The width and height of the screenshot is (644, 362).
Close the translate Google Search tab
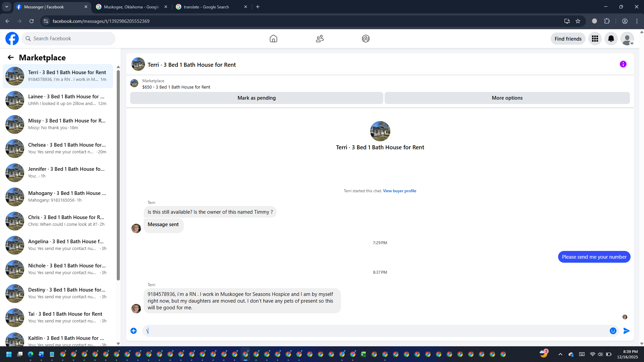246,7
